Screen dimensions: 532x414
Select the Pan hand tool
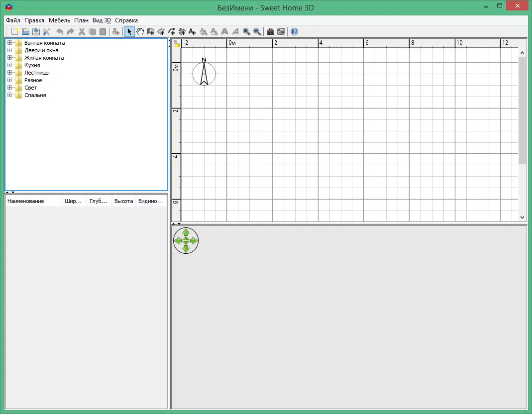[140, 31]
